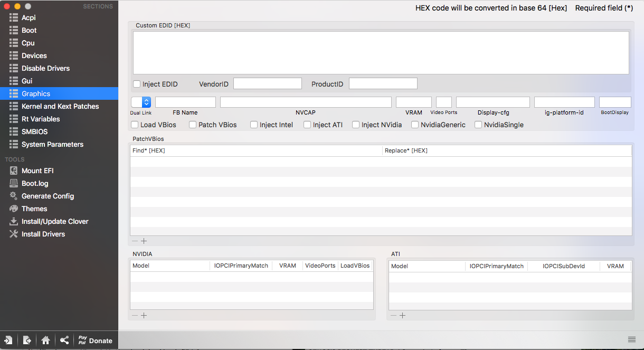Image resolution: width=644 pixels, height=350 pixels.
Task: Click the Replace* [HEX] column header
Action: tap(507, 150)
